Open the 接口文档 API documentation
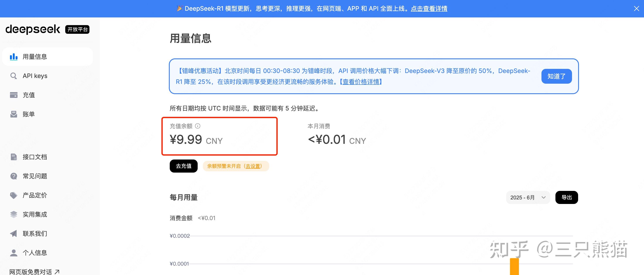The image size is (644, 275). (x=34, y=157)
